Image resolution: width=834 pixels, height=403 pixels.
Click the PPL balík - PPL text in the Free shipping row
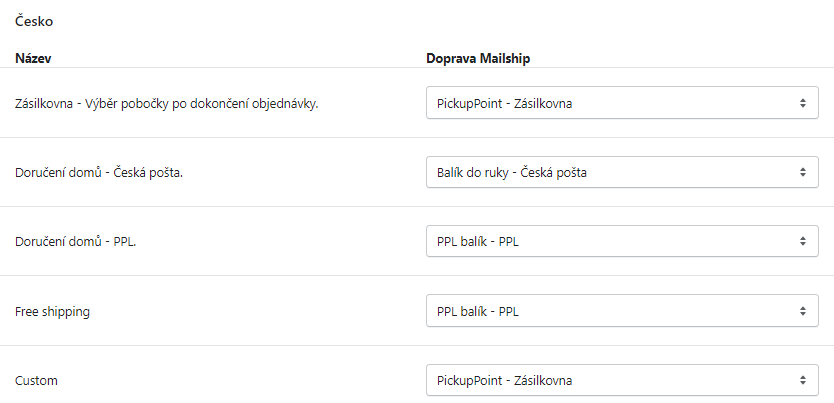pyautogui.click(x=478, y=311)
